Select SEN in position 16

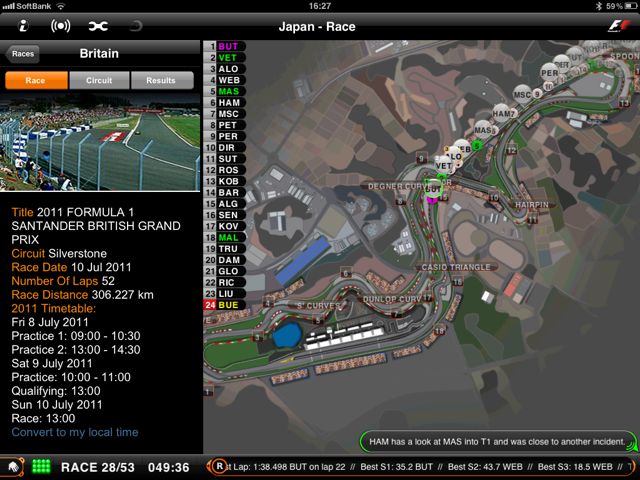click(225, 215)
